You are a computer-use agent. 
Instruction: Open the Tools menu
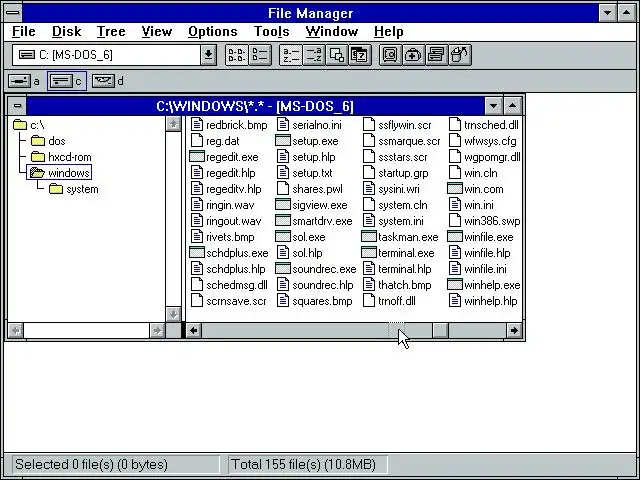tap(272, 31)
